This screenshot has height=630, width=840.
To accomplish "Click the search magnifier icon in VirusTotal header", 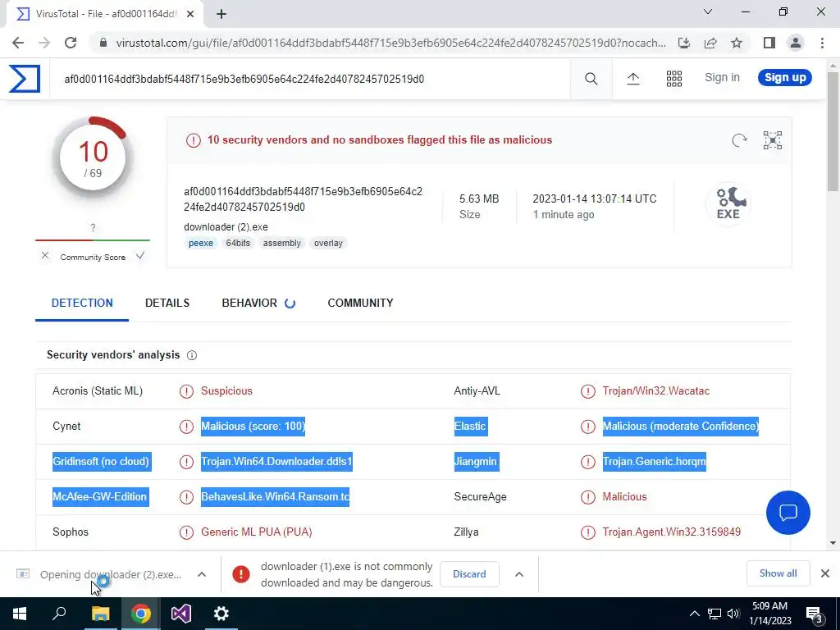I will pos(591,79).
